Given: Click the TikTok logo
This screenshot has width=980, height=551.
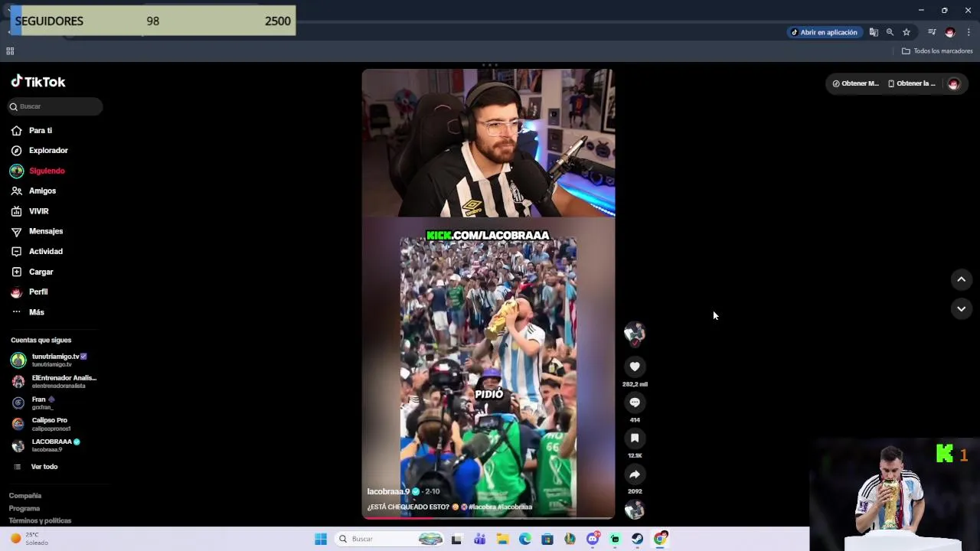Looking at the screenshot, I should pos(38,81).
